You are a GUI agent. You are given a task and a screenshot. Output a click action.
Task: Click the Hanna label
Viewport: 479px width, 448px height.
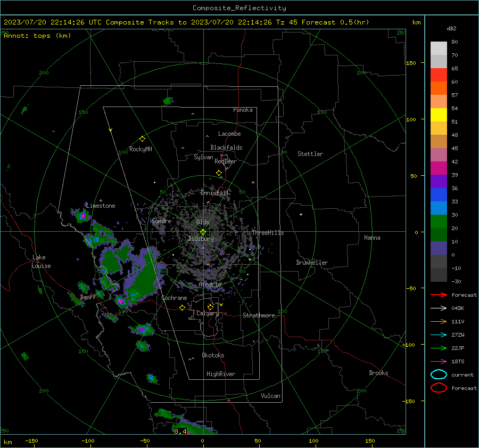point(372,238)
